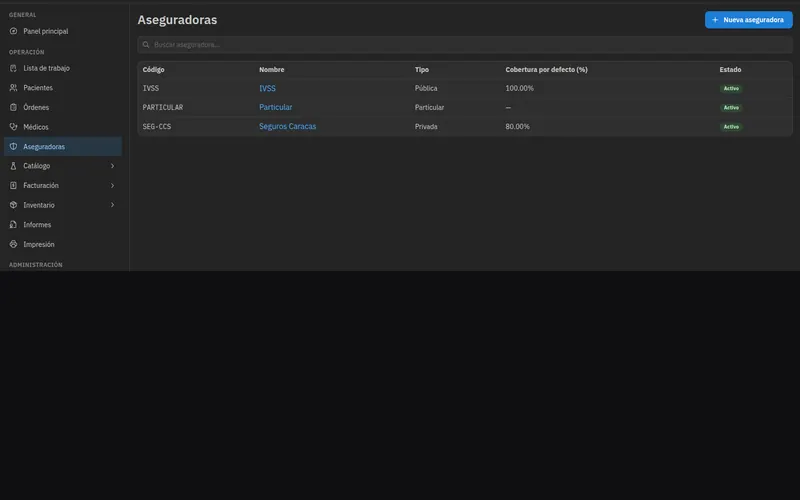The width and height of the screenshot is (800, 500).
Task: Click the 100.00% coverage value
Action: (x=519, y=88)
